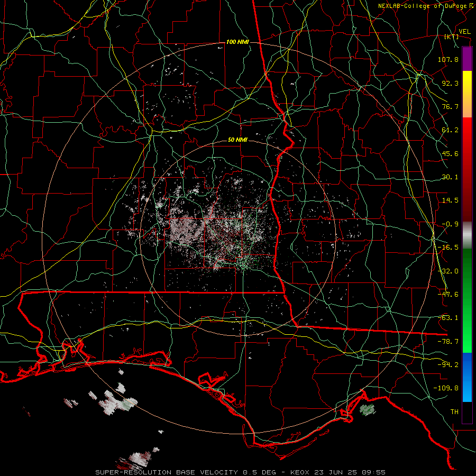
Task: Select the -94.2 velocity scale value
Action: (448, 364)
